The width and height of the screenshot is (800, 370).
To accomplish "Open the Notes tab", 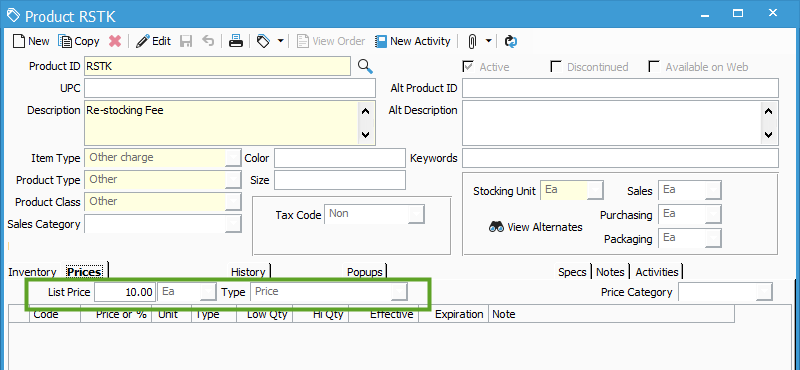I will pos(610,272).
